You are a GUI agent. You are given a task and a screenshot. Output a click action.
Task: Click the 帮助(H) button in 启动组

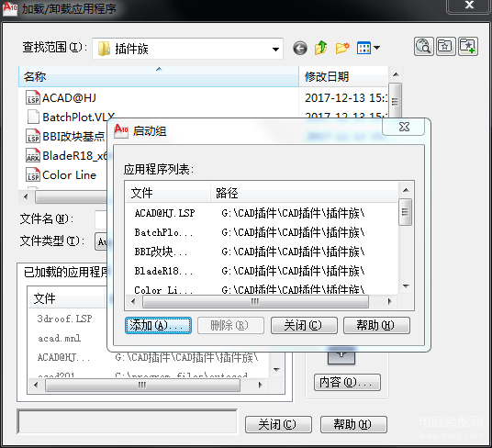[x=376, y=325]
